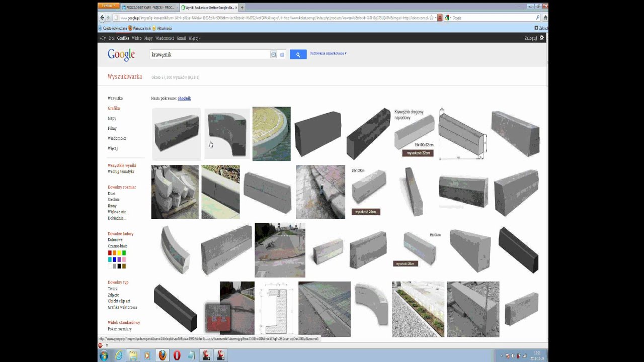Launch Opera browser from taskbar
The height and width of the screenshot is (362, 644).
[x=177, y=355]
